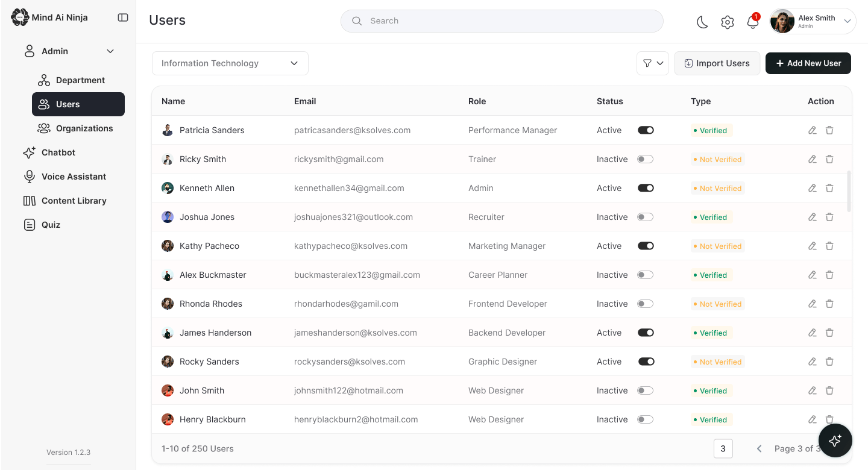
Task: Click the Status column header
Action: pos(610,101)
